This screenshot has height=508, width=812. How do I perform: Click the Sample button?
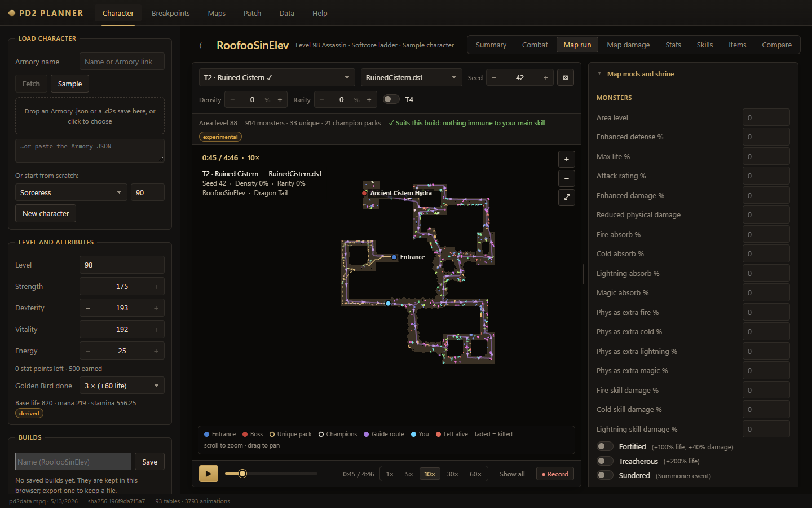click(70, 84)
